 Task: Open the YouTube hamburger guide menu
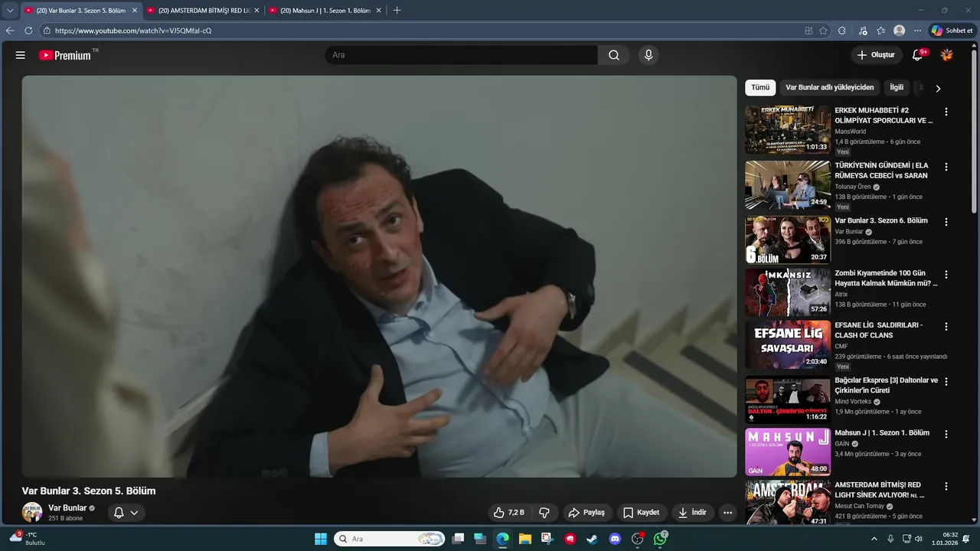click(x=21, y=55)
